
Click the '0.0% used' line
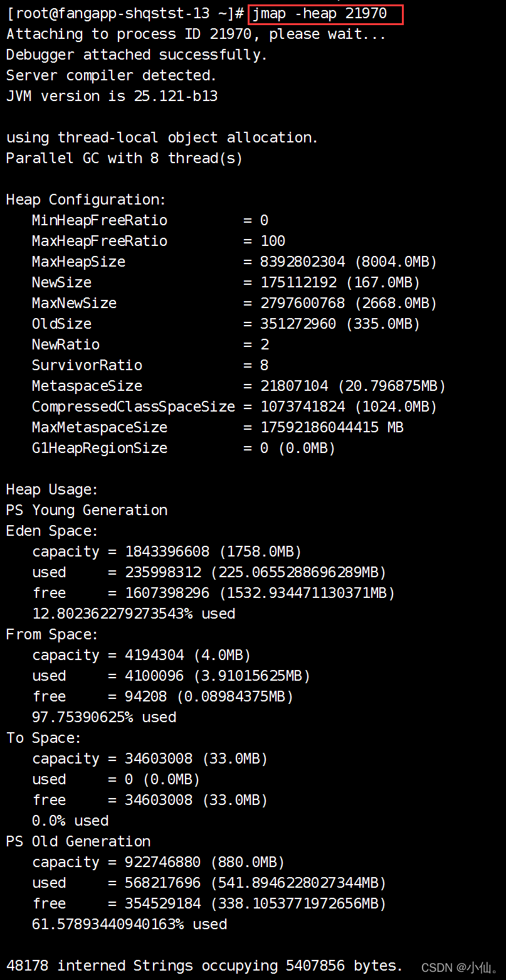tap(70, 821)
